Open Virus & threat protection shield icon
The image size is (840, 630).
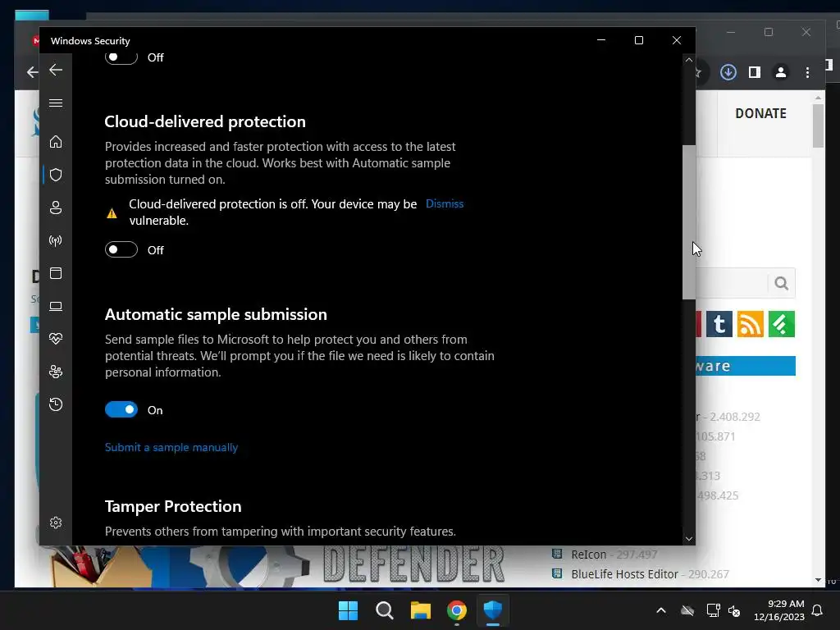(x=56, y=175)
